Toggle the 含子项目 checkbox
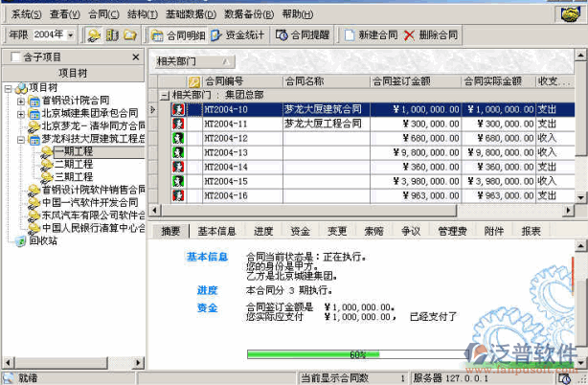This screenshot has height=385, width=588. point(14,57)
